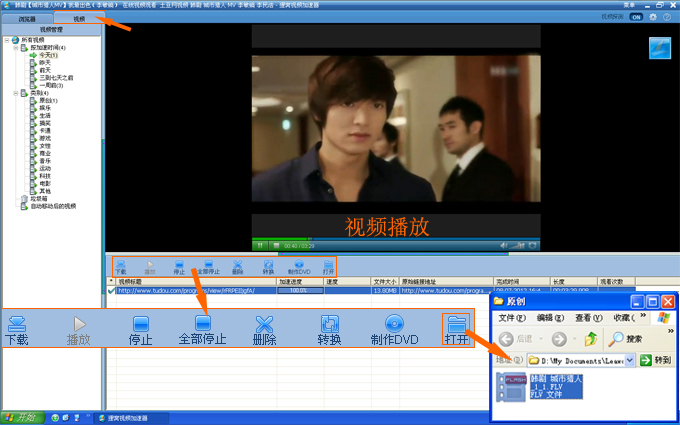Click the 删除 delete X icon in small toolbar
680x425 pixels.
(x=237, y=265)
